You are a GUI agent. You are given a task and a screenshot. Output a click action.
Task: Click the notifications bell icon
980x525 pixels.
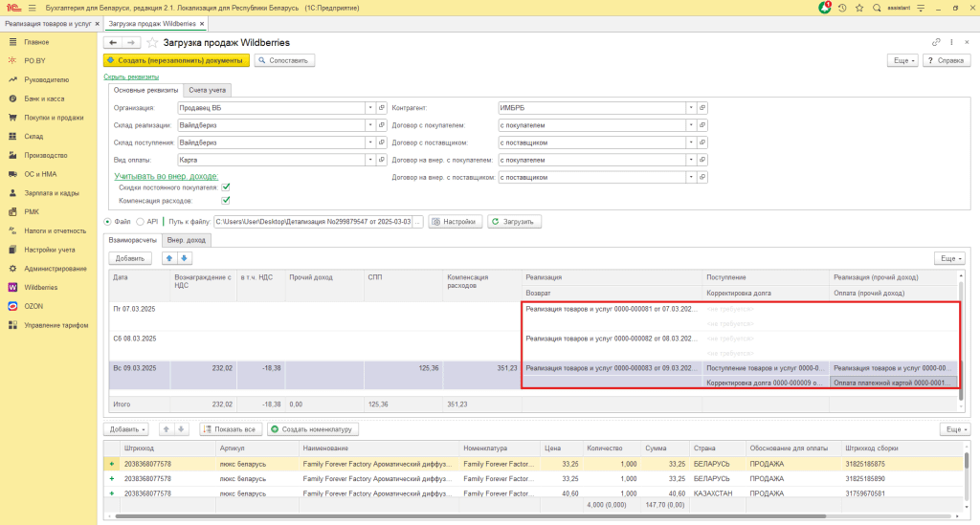[825, 8]
